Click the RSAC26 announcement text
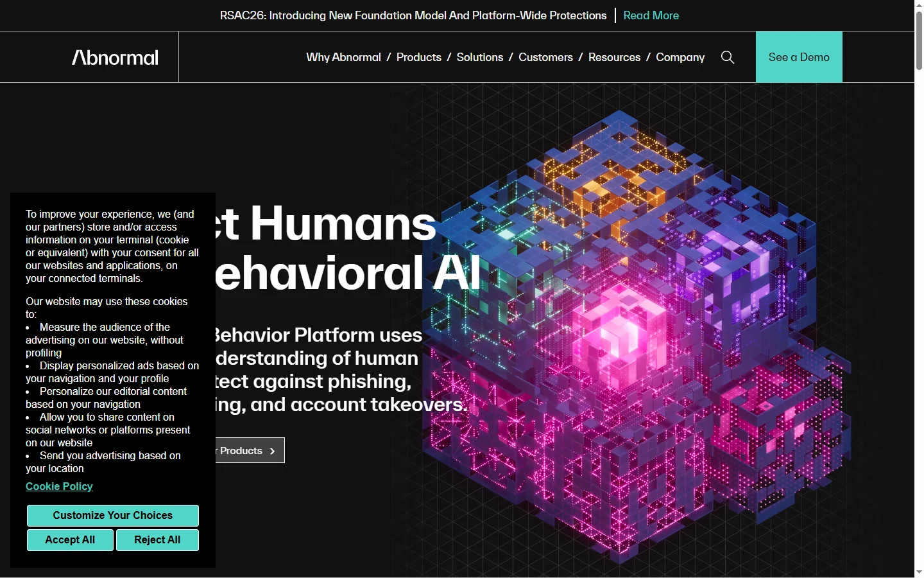This screenshot has height=578, width=924. point(413,15)
